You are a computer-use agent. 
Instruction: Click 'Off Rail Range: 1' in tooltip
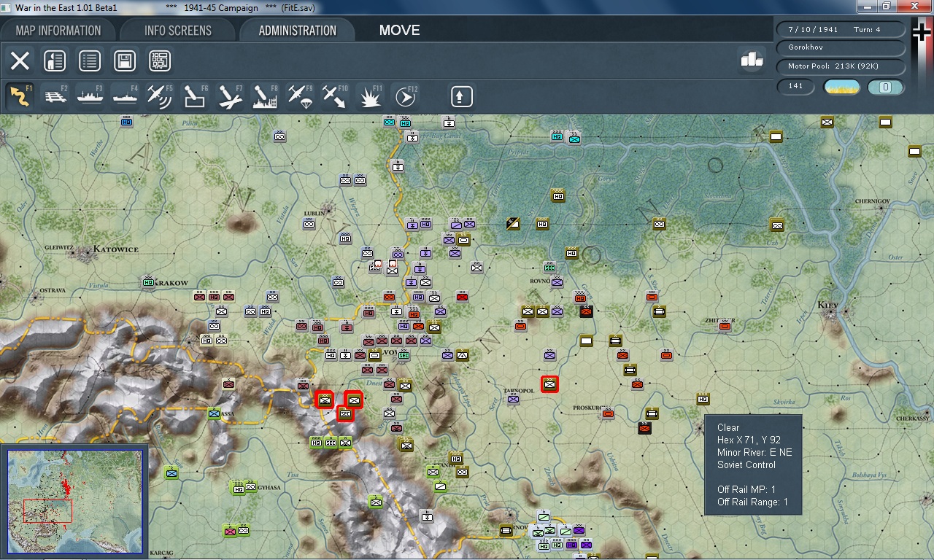752,502
